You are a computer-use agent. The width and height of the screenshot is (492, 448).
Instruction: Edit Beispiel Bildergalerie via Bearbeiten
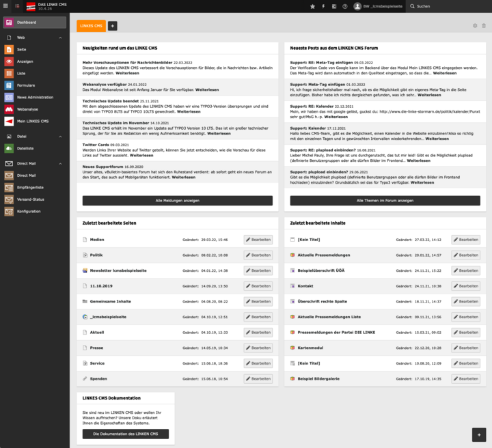[x=465, y=379]
